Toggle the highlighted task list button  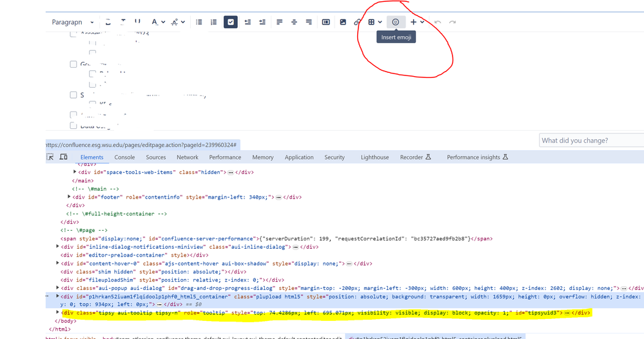(231, 22)
